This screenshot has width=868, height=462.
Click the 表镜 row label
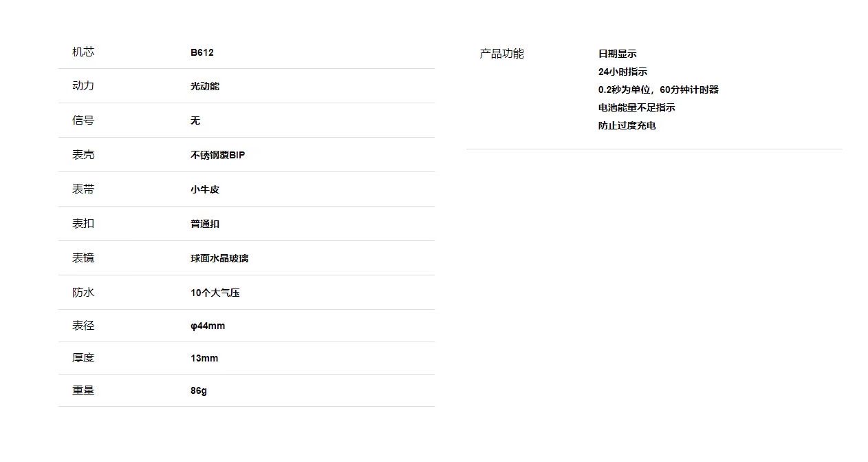83,258
